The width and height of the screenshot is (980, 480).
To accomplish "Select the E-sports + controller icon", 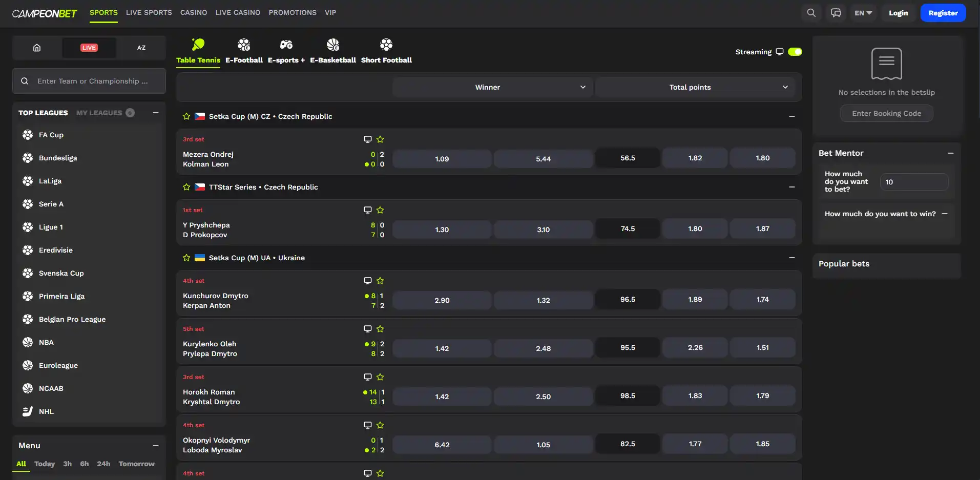I will pos(286,45).
